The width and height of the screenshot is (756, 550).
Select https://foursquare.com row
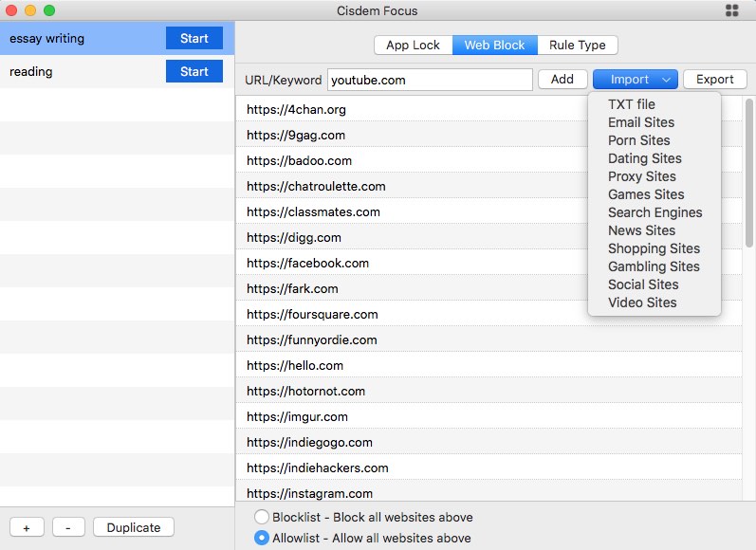pyautogui.click(x=489, y=314)
